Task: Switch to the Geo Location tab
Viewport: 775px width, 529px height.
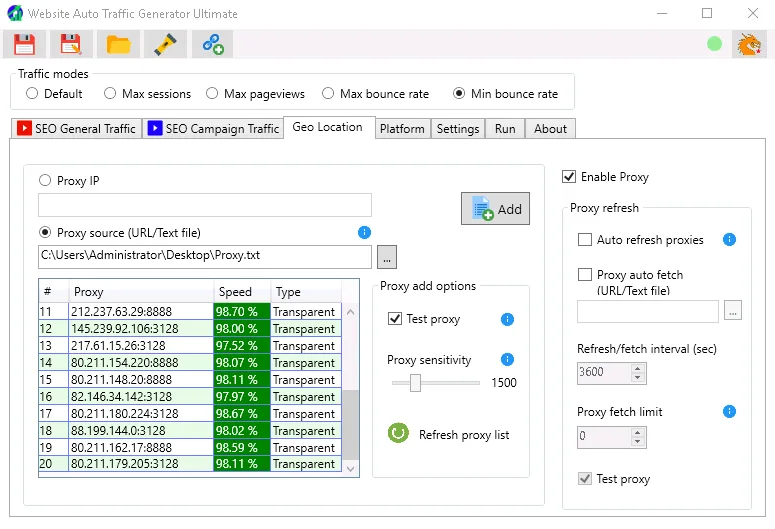Action: (328, 127)
